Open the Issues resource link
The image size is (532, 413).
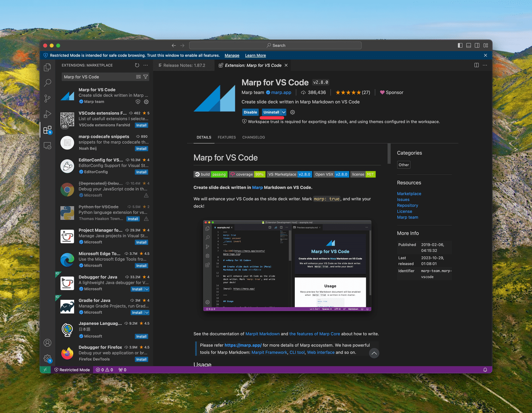(x=403, y=200)
